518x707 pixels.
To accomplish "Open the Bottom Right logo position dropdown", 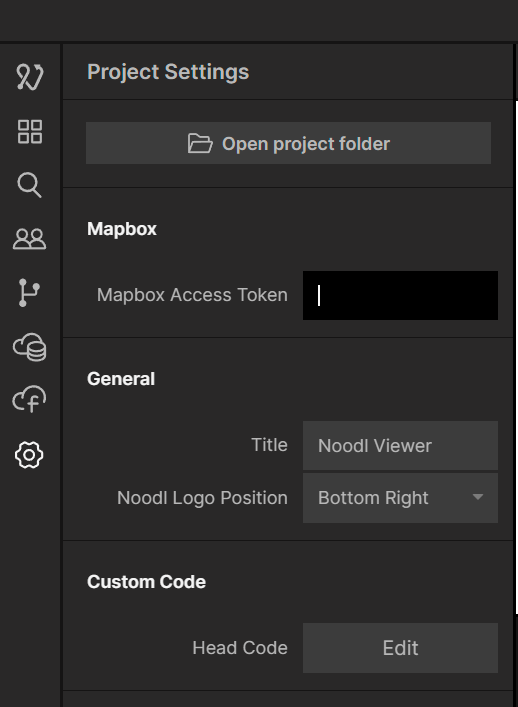I will tap(400, 498).
